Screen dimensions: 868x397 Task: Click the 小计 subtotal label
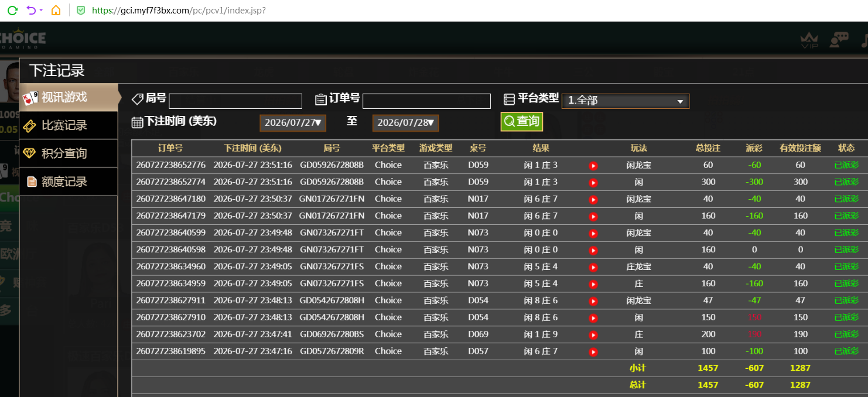(638, 368)
